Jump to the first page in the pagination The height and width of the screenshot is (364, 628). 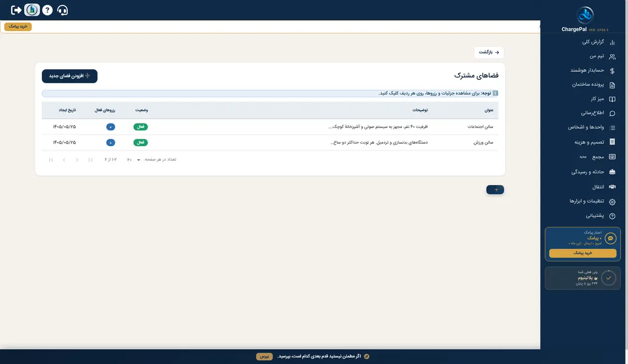point(90,160)
